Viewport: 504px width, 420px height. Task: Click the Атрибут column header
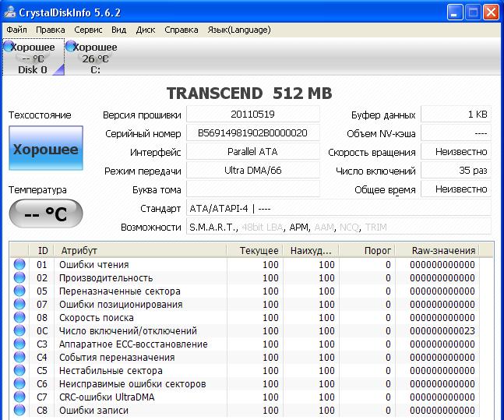(140, 251)
